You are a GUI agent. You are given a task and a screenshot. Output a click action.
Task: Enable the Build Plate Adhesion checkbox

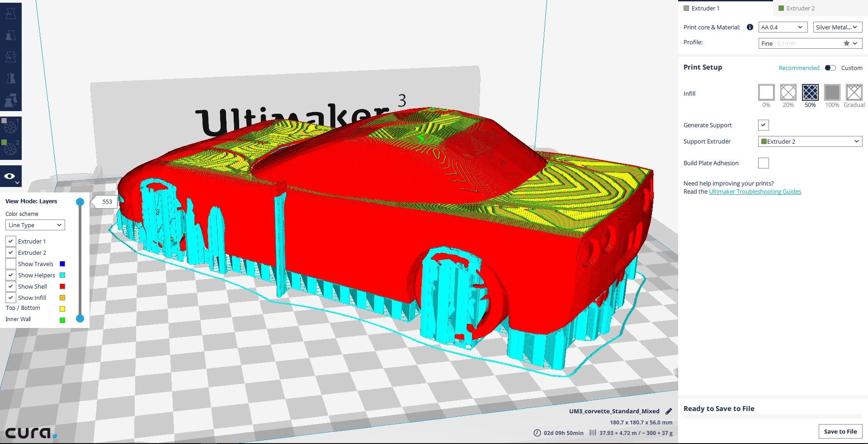[x=764, y=163]
